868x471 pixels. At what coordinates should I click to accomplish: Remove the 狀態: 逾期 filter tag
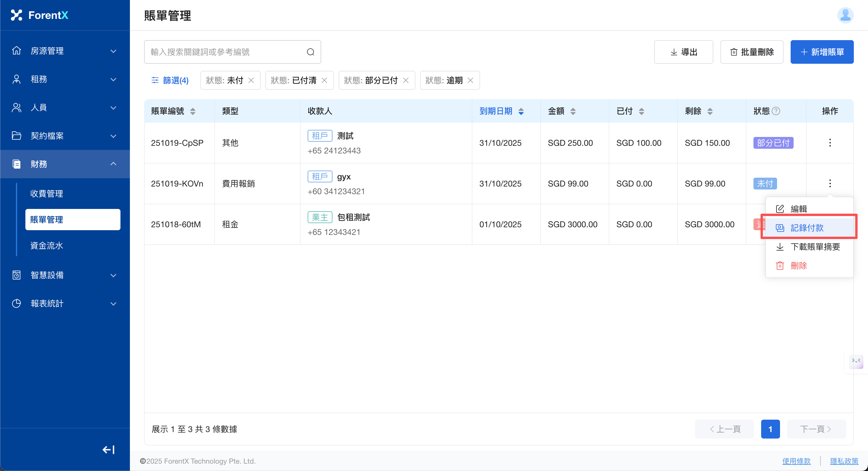(470, 80)
